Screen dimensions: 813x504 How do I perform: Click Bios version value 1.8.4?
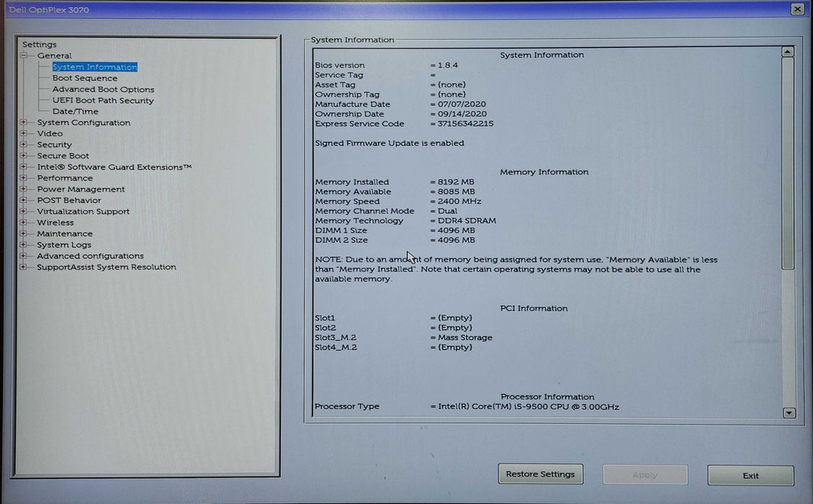tap(447, 66)
